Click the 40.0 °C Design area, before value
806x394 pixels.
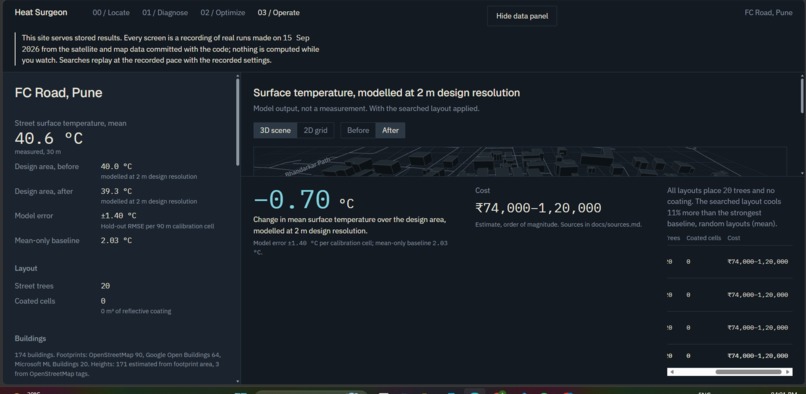[x=116, y=167]
